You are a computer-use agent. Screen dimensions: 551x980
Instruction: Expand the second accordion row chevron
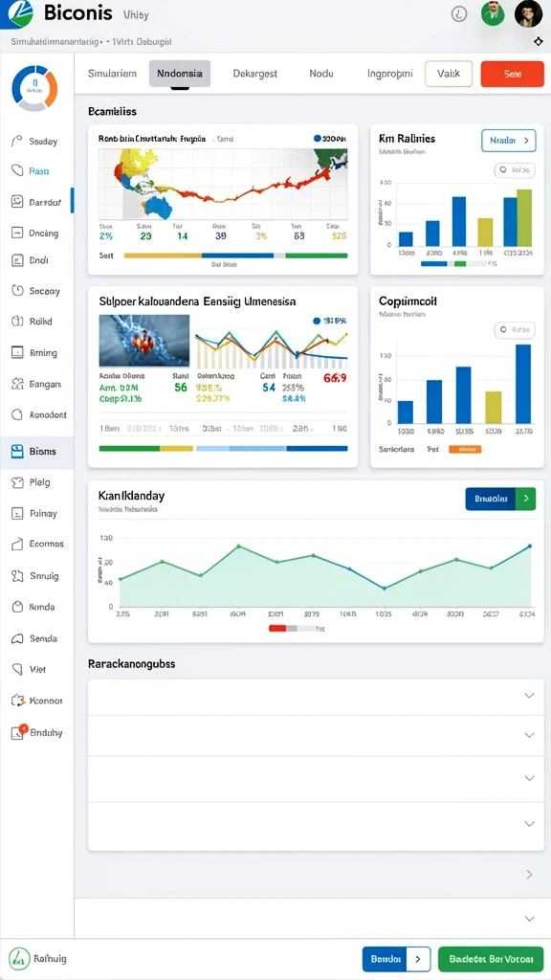[530, 735]
